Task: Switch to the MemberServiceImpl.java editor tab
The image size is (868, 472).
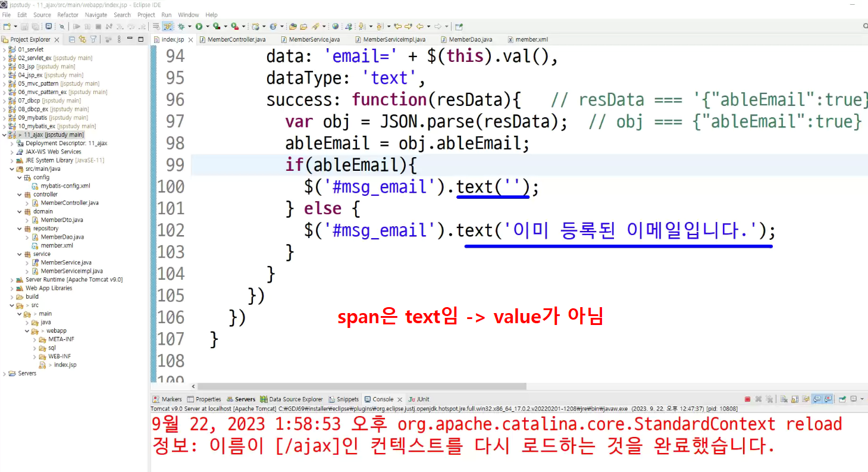Action: point(390,39)
